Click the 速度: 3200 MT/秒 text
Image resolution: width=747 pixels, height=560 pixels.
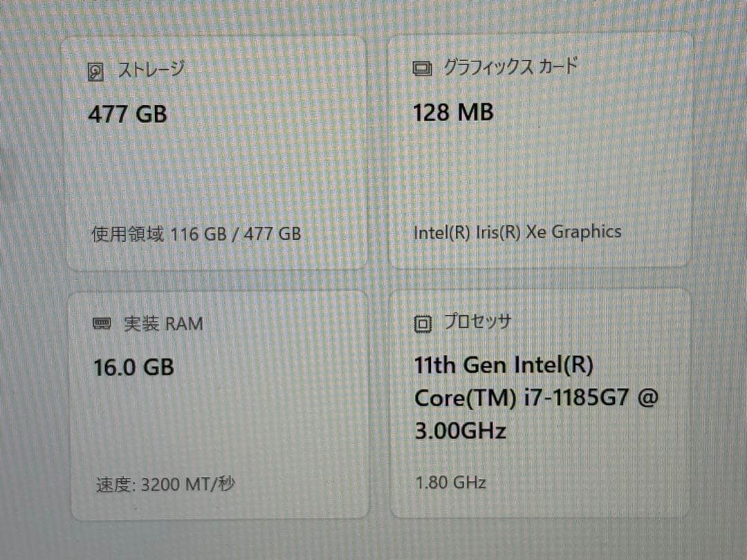pos(169,484)
